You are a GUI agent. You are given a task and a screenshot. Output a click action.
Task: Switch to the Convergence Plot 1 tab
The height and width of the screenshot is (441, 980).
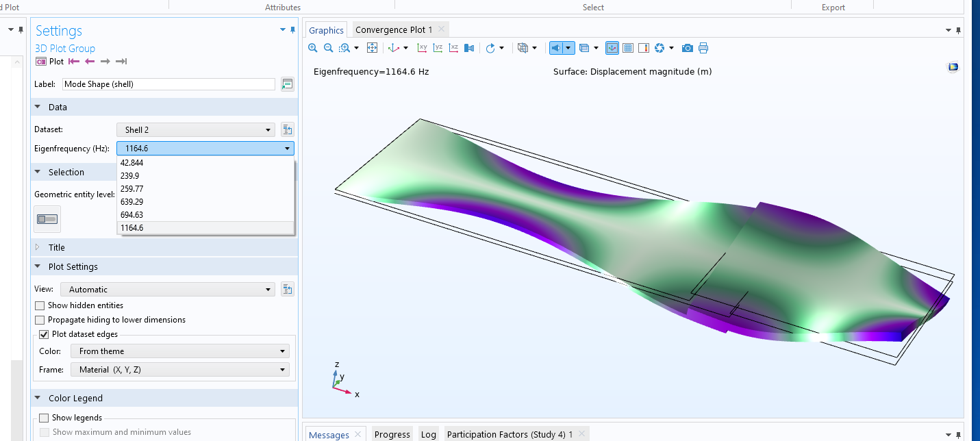(394, 29)
